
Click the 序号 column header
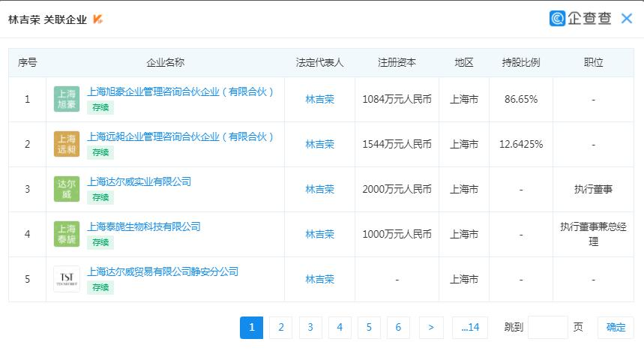tap(28, 62)
